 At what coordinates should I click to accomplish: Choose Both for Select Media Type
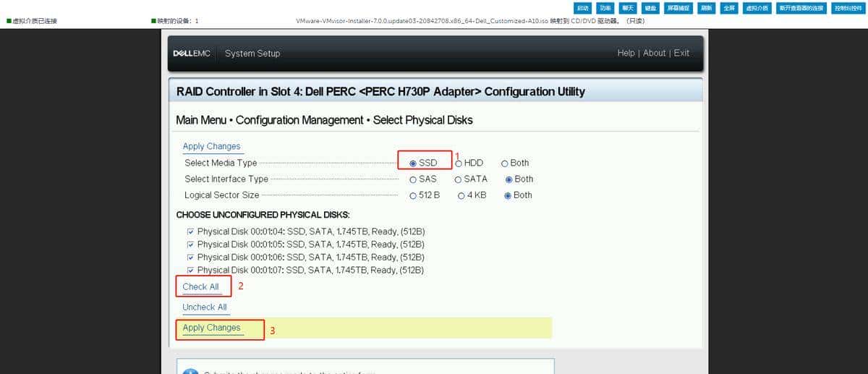[x=505, y=163]
